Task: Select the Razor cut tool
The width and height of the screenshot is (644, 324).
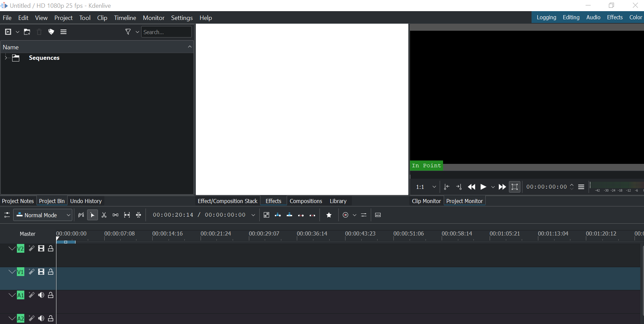Action: [x=104, y=215]
